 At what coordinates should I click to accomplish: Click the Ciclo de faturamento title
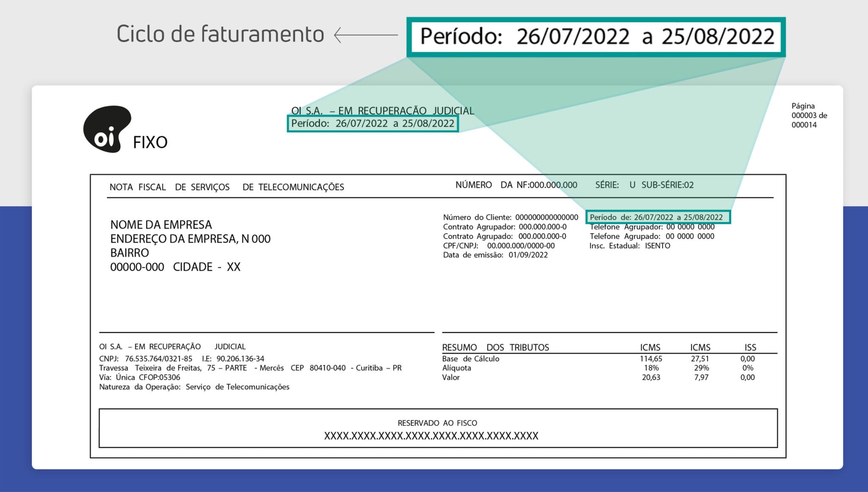pyautogui.click(x=220, y=34)
